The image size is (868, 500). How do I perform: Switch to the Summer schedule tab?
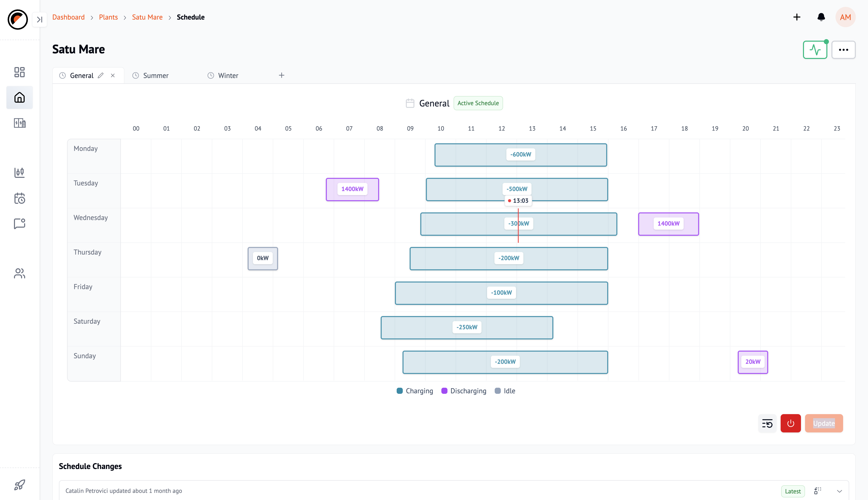tap(155, 75)
